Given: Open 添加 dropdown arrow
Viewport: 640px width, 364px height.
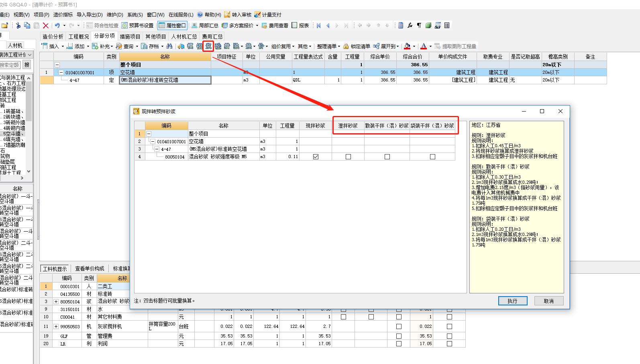Looking at the screenshot, I should point(88,47).
